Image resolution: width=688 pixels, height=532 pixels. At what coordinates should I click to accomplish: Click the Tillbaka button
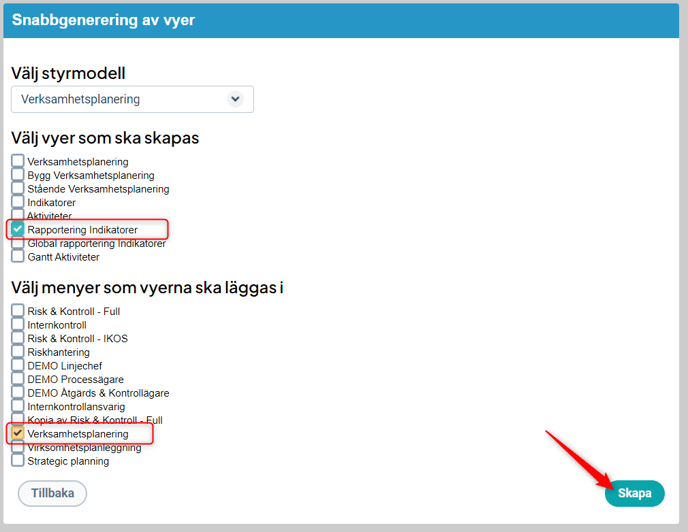coord(52,494)
